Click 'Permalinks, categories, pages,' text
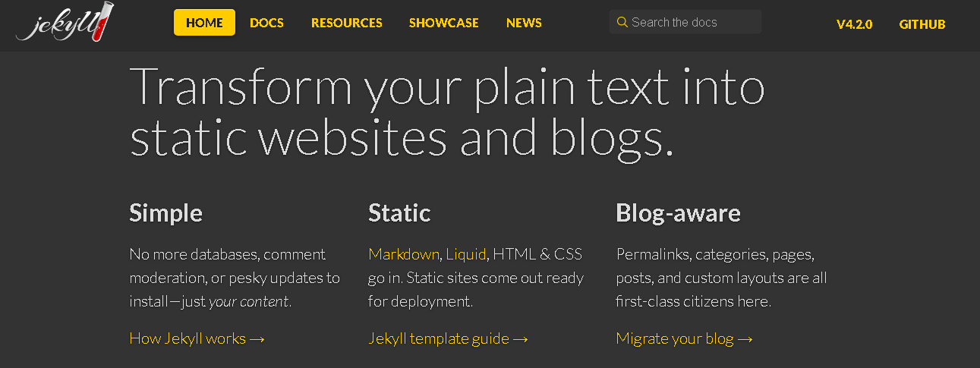 714,254
